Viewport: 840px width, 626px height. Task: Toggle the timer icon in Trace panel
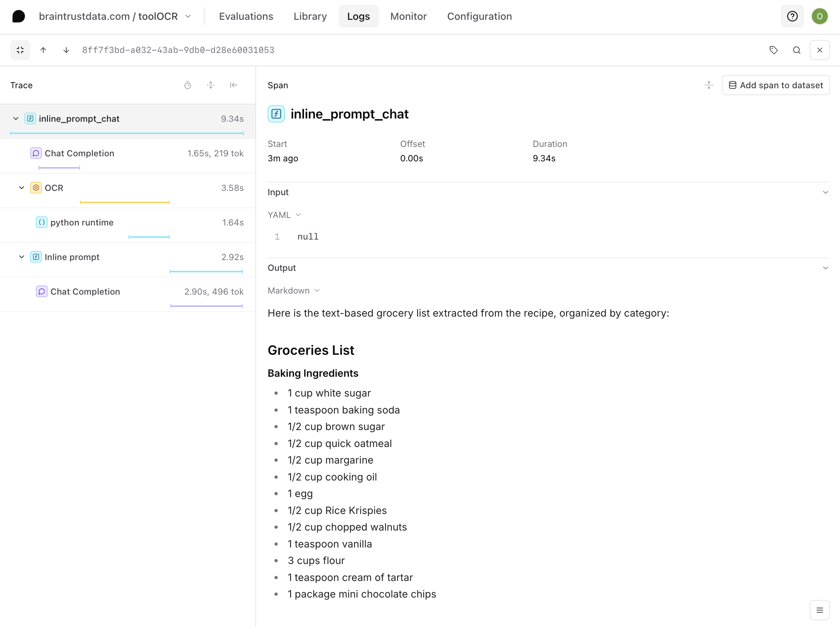(188, 85)
